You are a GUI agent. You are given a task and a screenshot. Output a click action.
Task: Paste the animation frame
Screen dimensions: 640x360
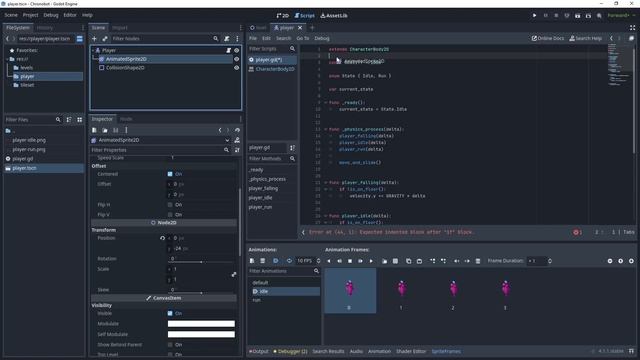[x=419, y=261]
